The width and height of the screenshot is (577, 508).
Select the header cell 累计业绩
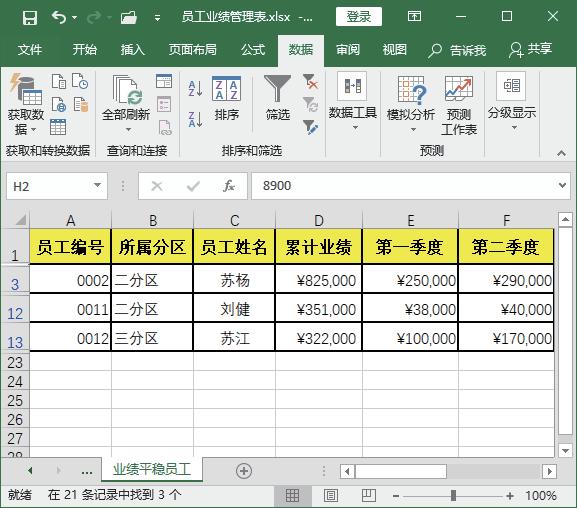click(319, 247)
